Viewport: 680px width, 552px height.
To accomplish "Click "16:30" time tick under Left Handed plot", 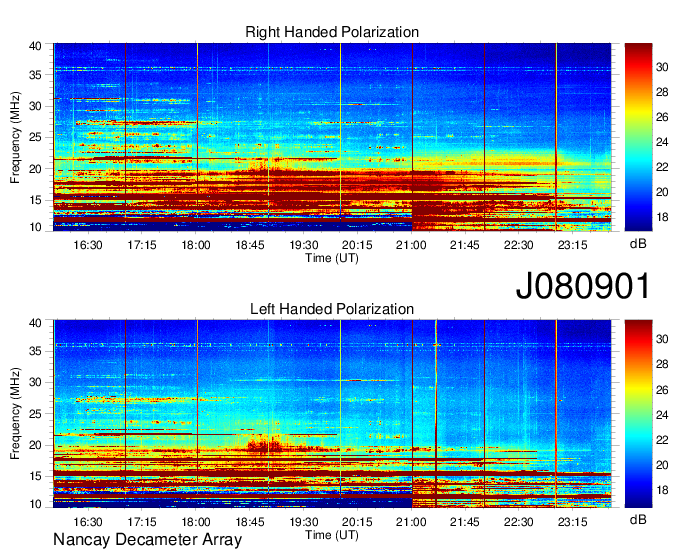I will (x=88, y=522).
